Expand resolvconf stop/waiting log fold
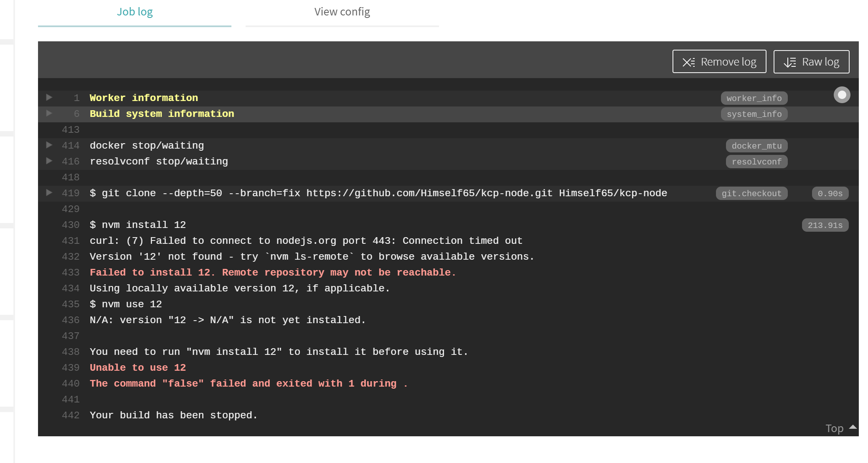This screenshot has height=463, width=868. click(x=49, y=161)
